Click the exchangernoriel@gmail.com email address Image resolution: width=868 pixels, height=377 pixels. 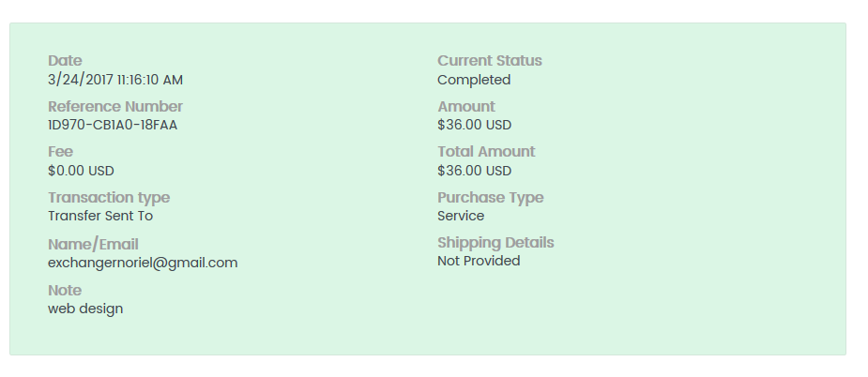143,263
